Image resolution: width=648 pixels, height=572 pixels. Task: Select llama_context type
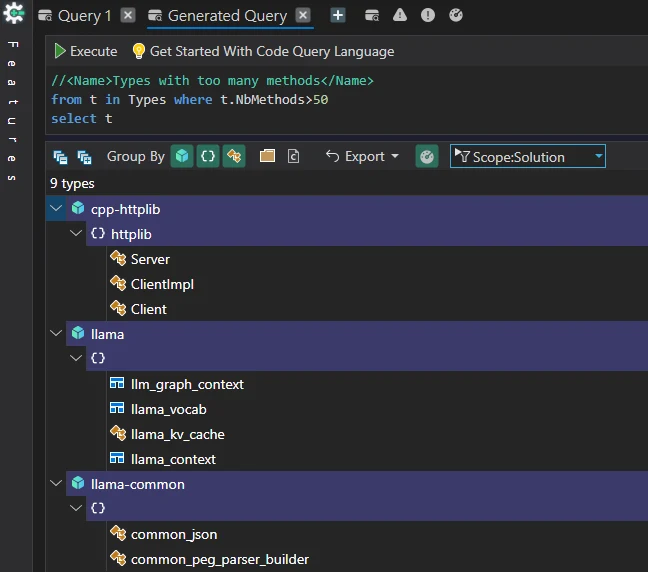[173, 459]
